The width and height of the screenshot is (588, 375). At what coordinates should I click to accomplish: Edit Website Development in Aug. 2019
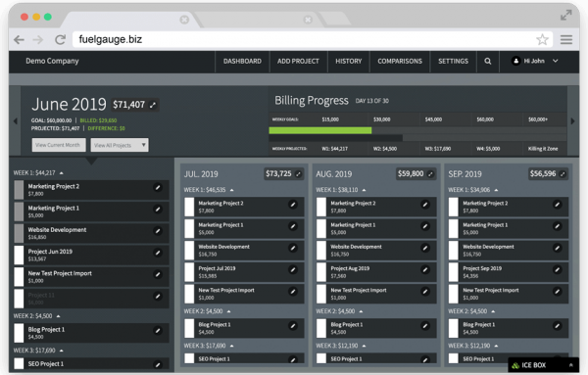click(x=425, y=248)
